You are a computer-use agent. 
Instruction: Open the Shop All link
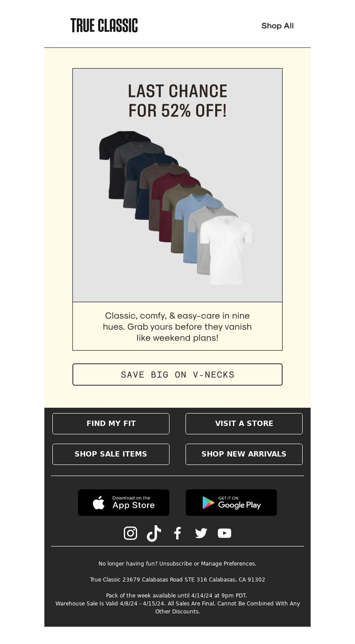(x=277, y=26)
